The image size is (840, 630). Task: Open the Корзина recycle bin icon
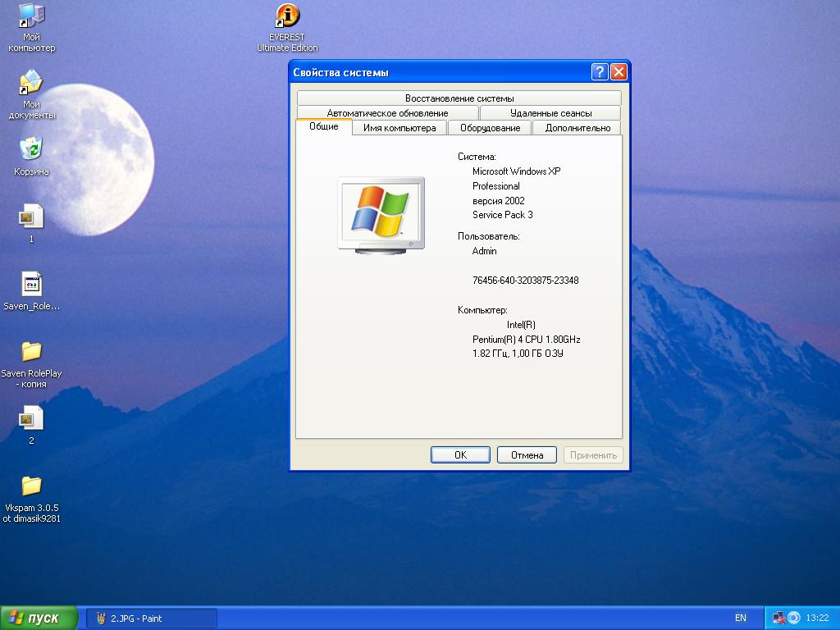click(31, 150)
